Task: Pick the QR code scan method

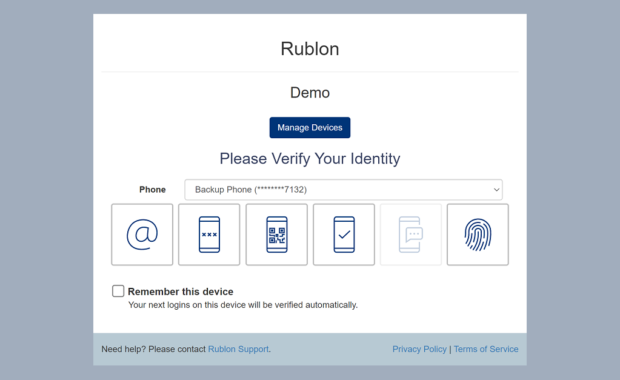Action: [x=276, y=234]
